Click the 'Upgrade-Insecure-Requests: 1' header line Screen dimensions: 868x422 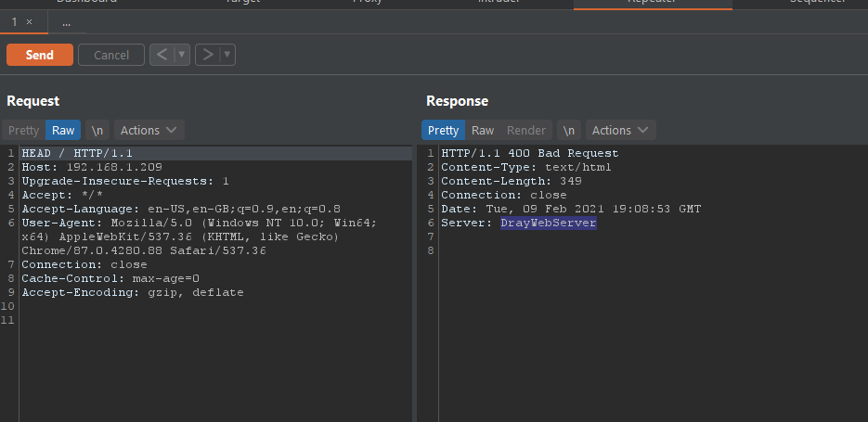pyautogui.click(x=125, y=181)
